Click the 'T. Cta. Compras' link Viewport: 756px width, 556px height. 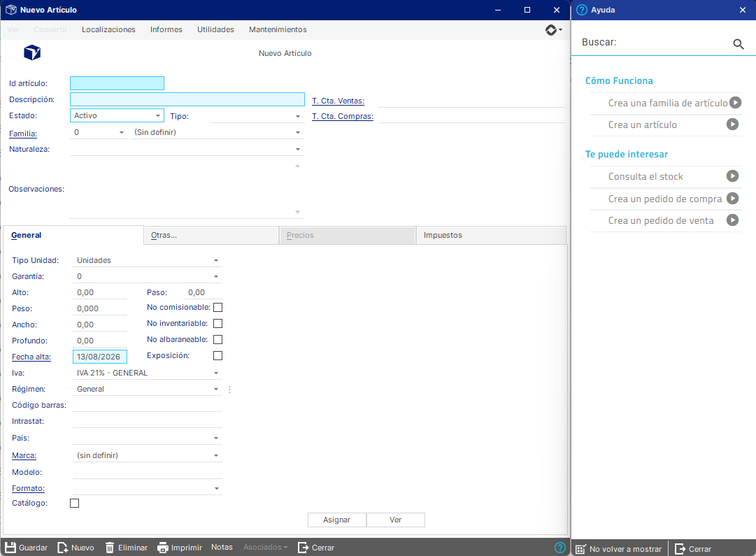[343, 116]
